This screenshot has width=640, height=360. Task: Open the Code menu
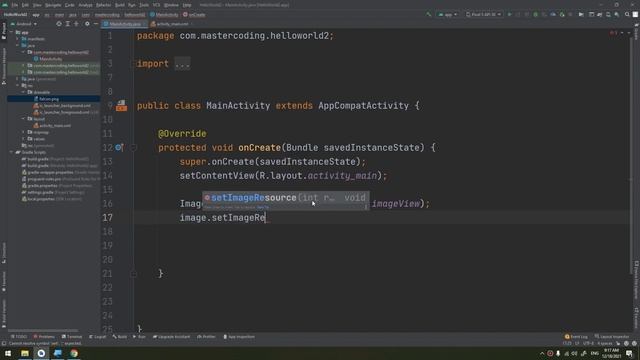pyautogui.click(x=70, y=5)
